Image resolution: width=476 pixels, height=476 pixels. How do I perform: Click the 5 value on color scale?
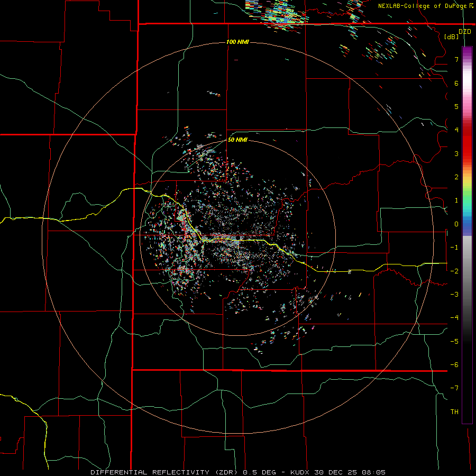(x=456, y=106)
